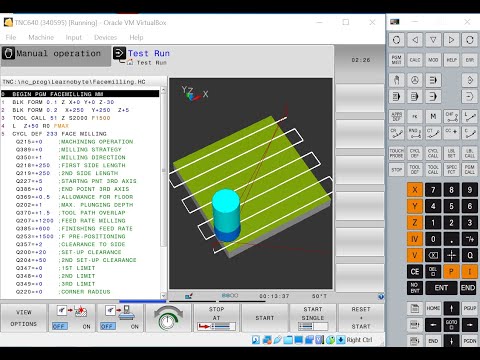The image size is (480, 360).
Task: Click the STOP key on keypad
Action: coord(396,169)
